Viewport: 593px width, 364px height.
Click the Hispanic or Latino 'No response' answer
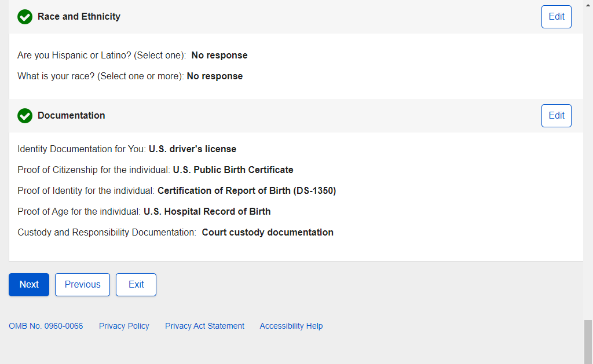219,56
